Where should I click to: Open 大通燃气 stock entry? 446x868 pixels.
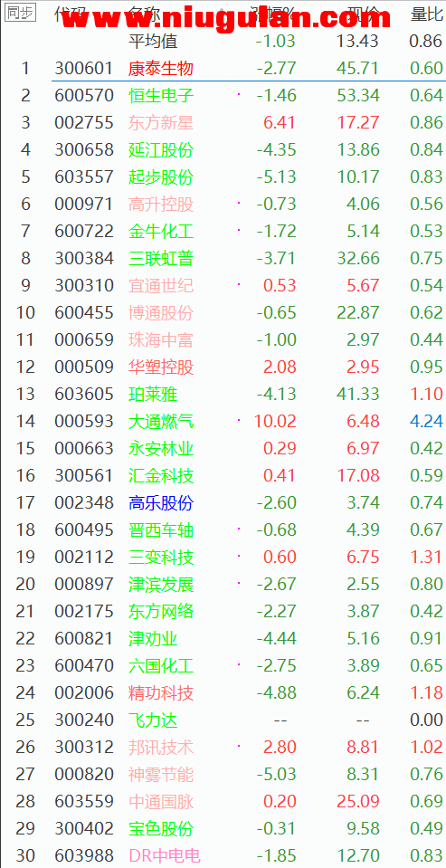pos(160,421)
